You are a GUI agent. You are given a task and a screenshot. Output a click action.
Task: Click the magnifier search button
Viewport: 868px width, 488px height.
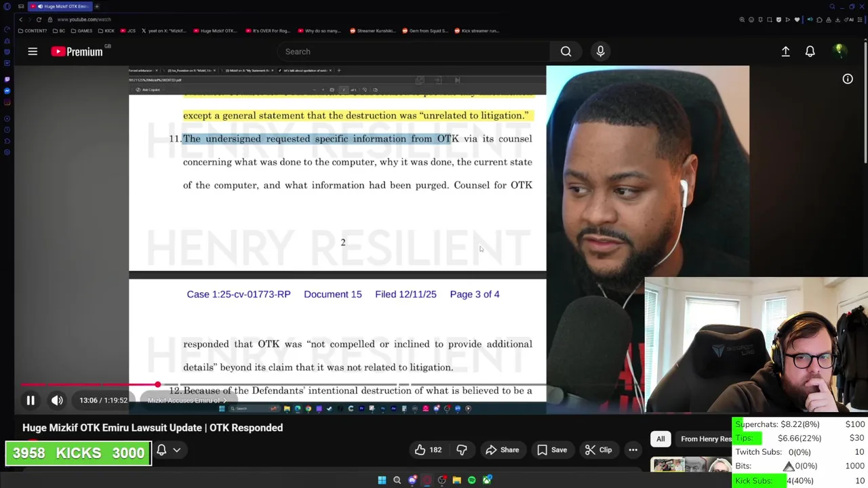pyautogui.click(x=566, y=52)
